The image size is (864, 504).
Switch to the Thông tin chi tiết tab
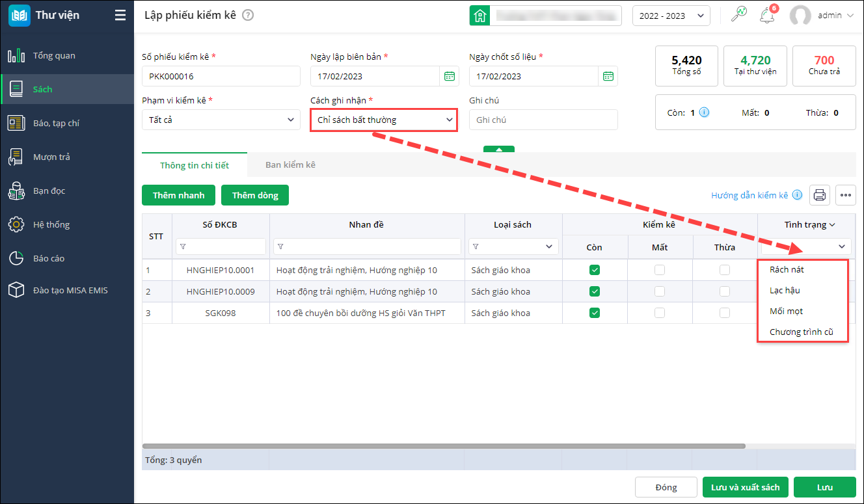coord(195,165)
